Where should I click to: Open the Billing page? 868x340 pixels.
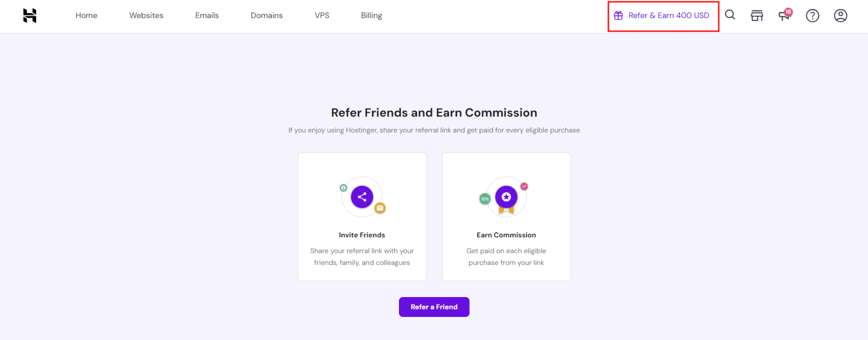(371, 16)
